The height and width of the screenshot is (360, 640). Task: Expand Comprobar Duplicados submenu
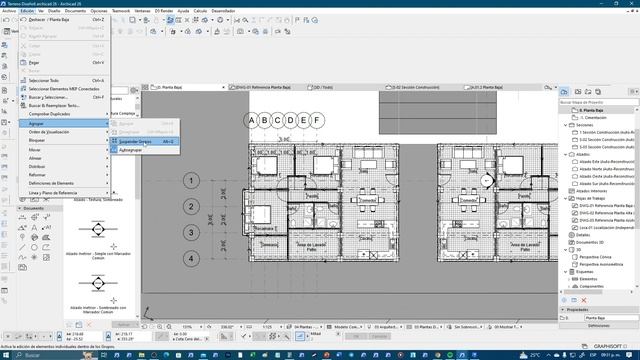coord(64,114)
